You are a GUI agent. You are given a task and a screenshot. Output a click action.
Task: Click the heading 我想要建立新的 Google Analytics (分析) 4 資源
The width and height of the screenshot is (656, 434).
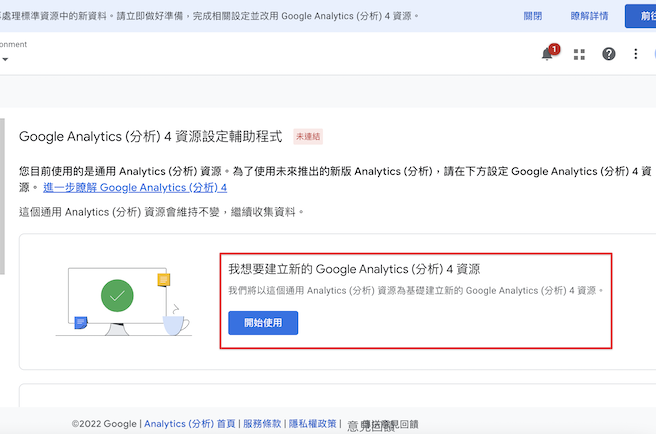tap(354, 269)
